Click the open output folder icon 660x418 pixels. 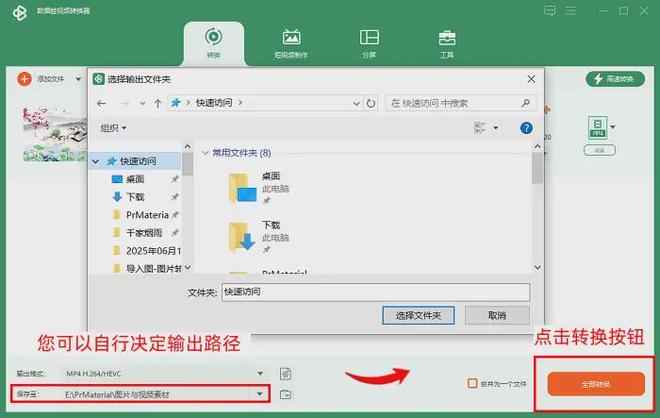pos(286,394)
